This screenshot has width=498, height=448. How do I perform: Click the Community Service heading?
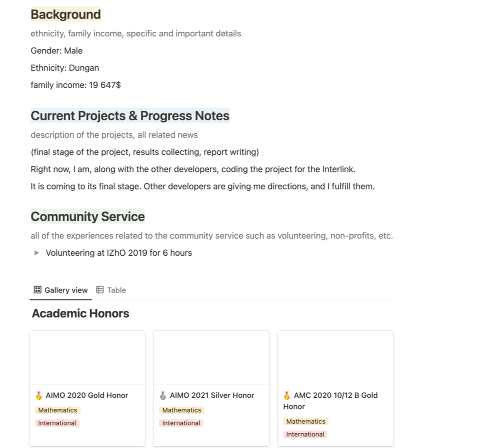tap(88, 217)
